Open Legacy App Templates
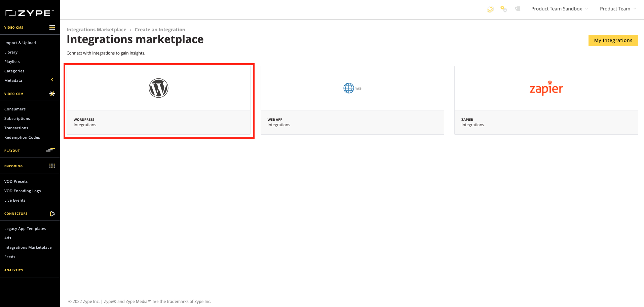 pos(25,229)
